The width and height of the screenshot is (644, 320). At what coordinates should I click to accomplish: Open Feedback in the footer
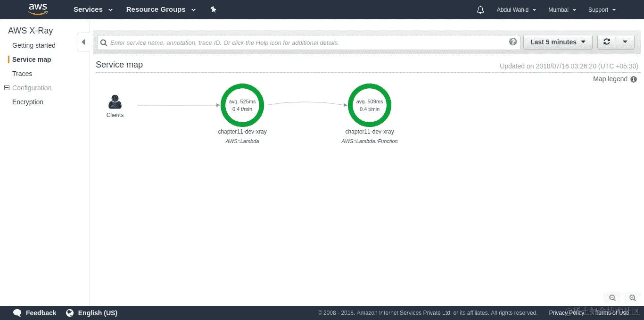pyautogui.click(x=41, y=313)
